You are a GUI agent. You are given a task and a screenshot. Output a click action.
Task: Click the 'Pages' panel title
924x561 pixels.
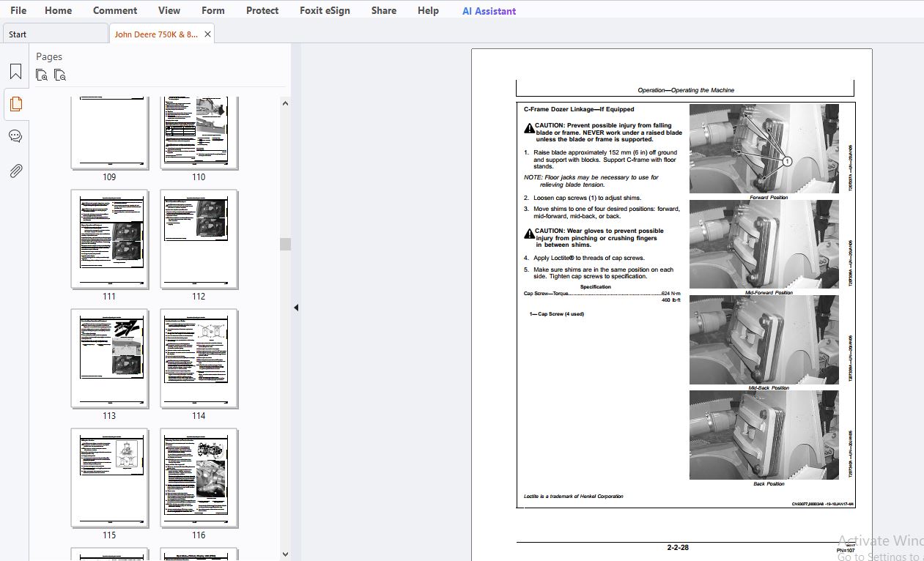pyautogui.click(x=49, y=56)
